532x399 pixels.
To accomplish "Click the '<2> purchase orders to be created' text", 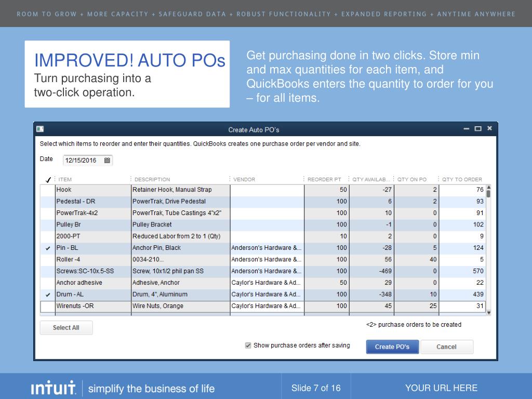I will (x=414, y=325).
